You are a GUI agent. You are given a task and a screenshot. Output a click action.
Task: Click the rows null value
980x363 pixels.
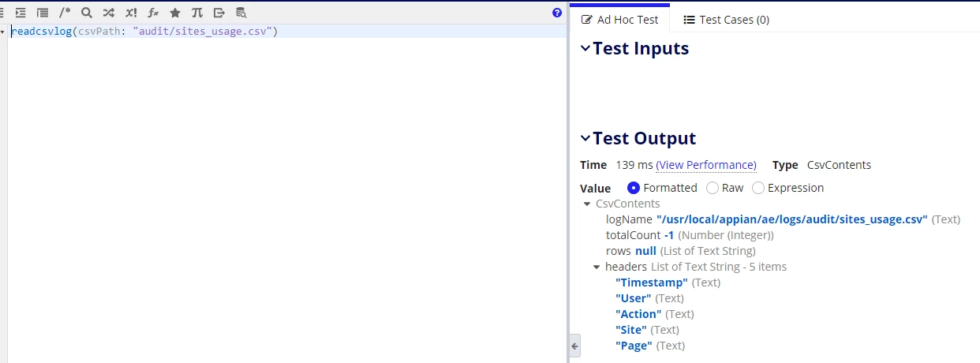[645, 251]
